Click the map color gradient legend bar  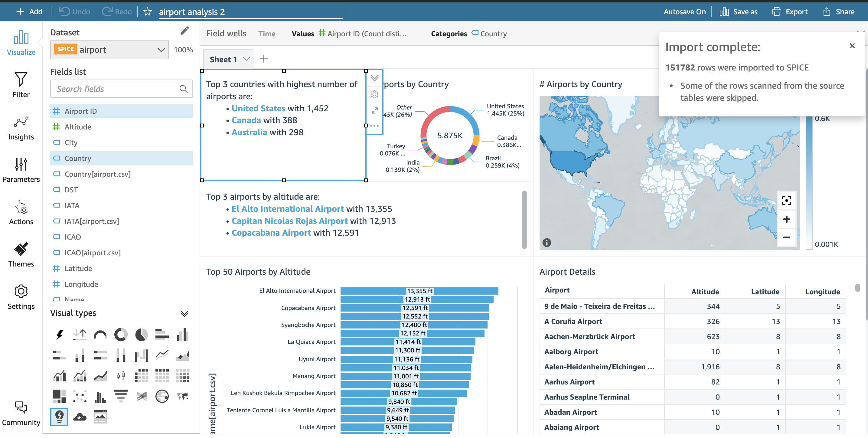tap(809, 182)
